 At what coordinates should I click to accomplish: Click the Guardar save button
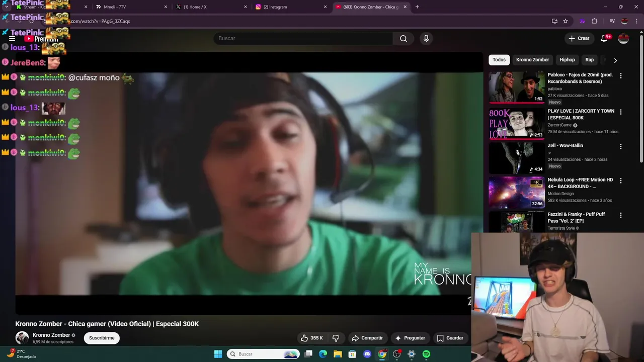coord(450,338)
